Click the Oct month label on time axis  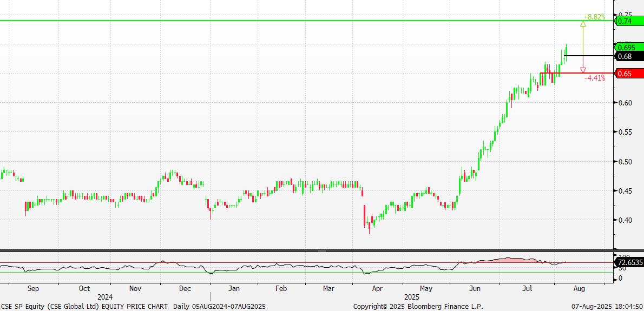click(84, 288)
